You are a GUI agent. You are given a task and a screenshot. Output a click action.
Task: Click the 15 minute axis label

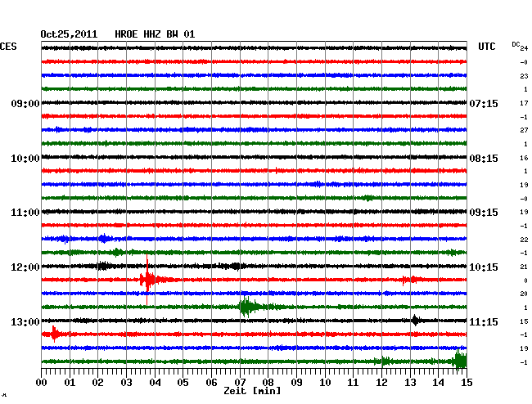point(467,382)
